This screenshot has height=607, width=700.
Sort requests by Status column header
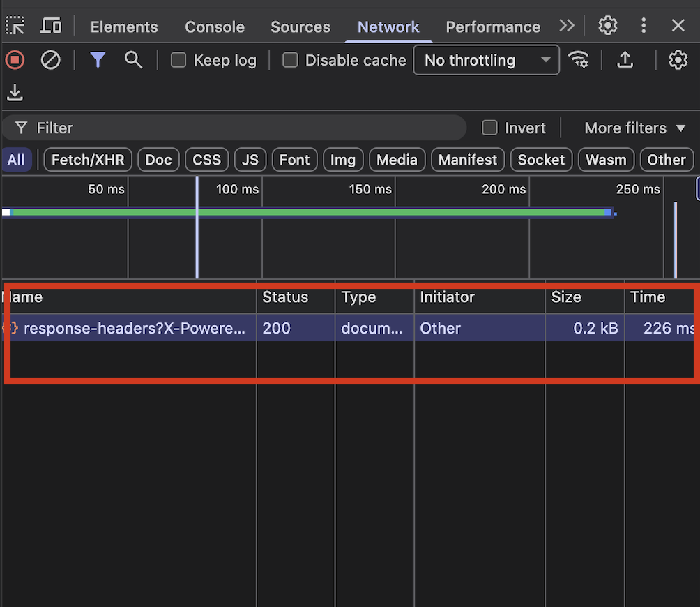pyautogui.click(x=296, y=297)
